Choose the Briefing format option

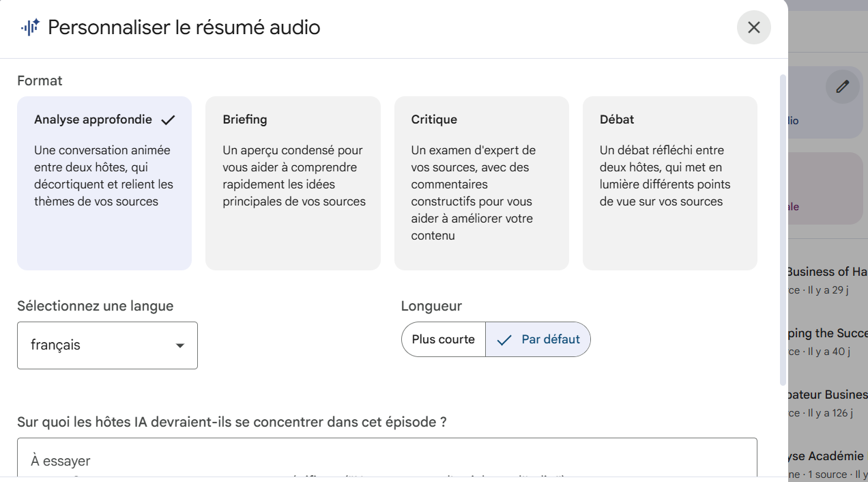click(x=293, y=183)
